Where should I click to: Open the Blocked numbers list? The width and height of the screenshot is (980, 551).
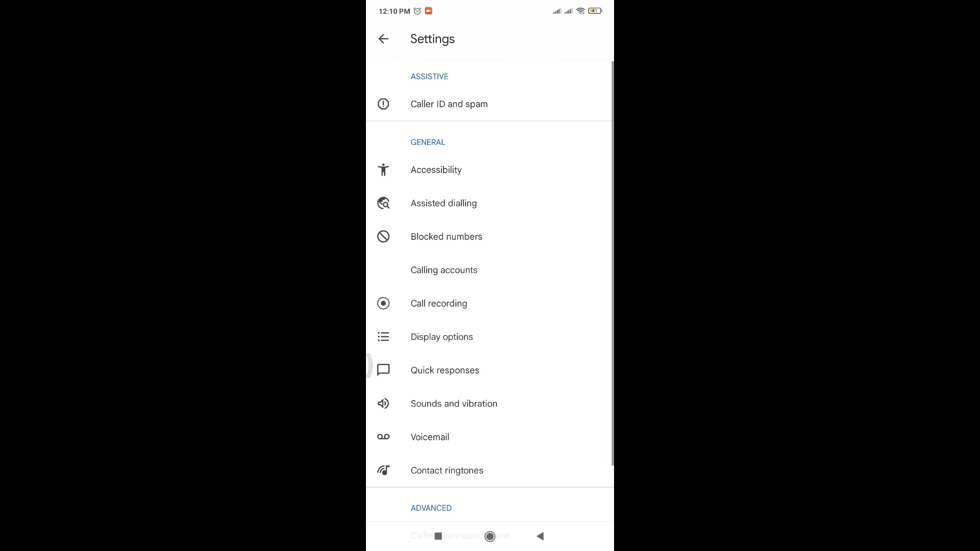490,236
